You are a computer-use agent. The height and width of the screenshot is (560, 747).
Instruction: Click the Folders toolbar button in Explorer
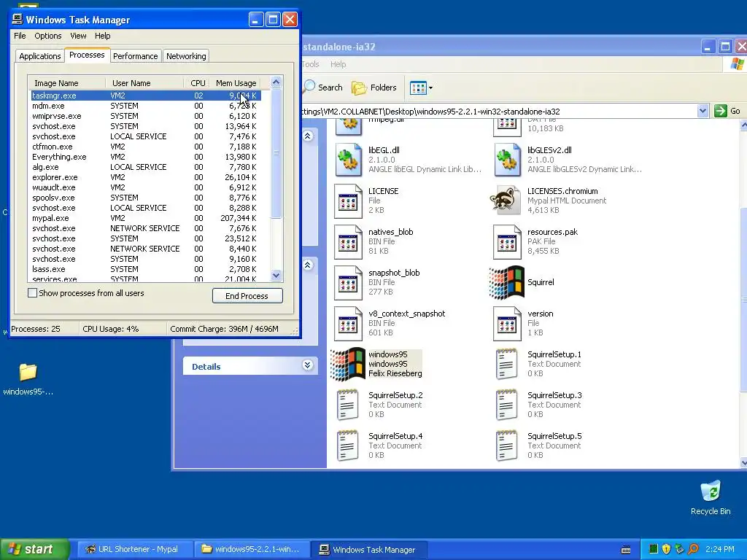[374, 87]
